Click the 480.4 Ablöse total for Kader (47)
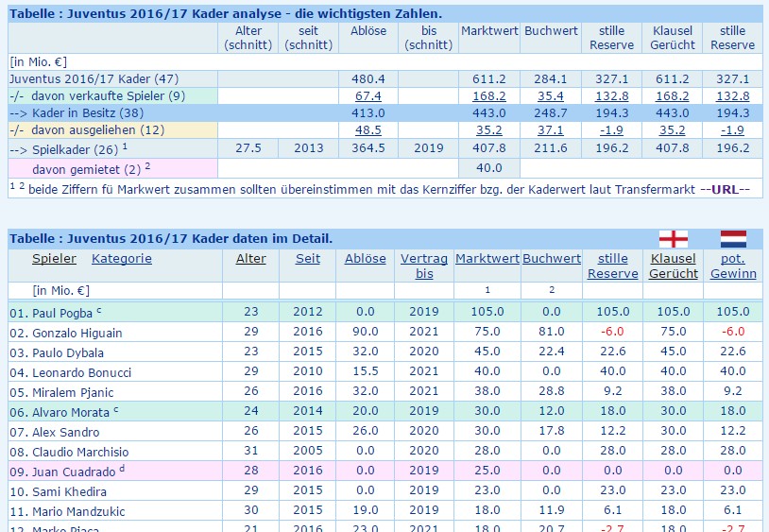This screenshot has height=532, width=769. [368, 79]
